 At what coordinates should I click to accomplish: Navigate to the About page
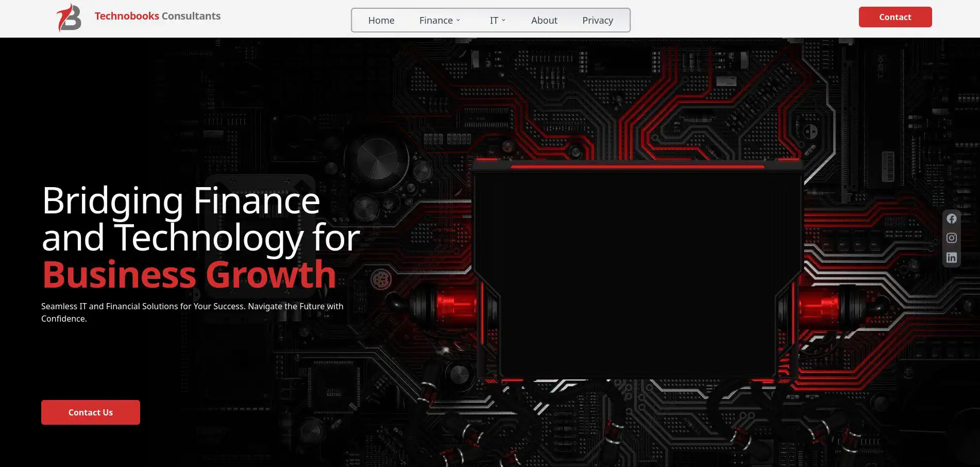[544, 21]
